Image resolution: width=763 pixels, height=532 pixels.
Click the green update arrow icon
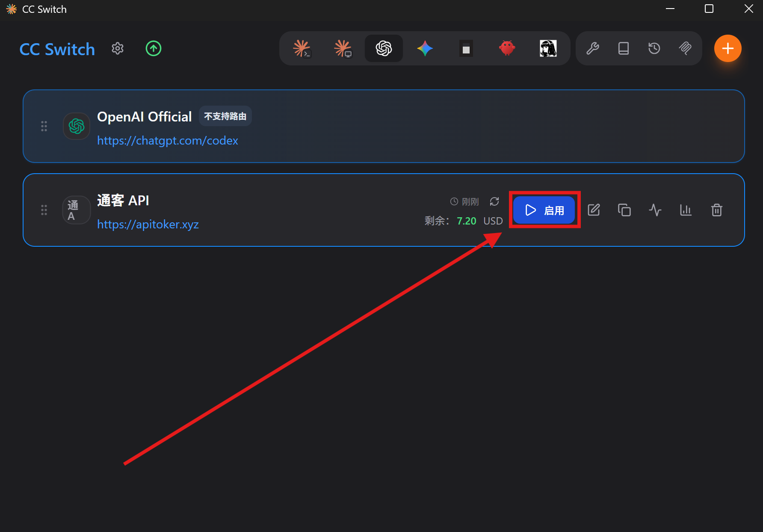click(154, 49)
